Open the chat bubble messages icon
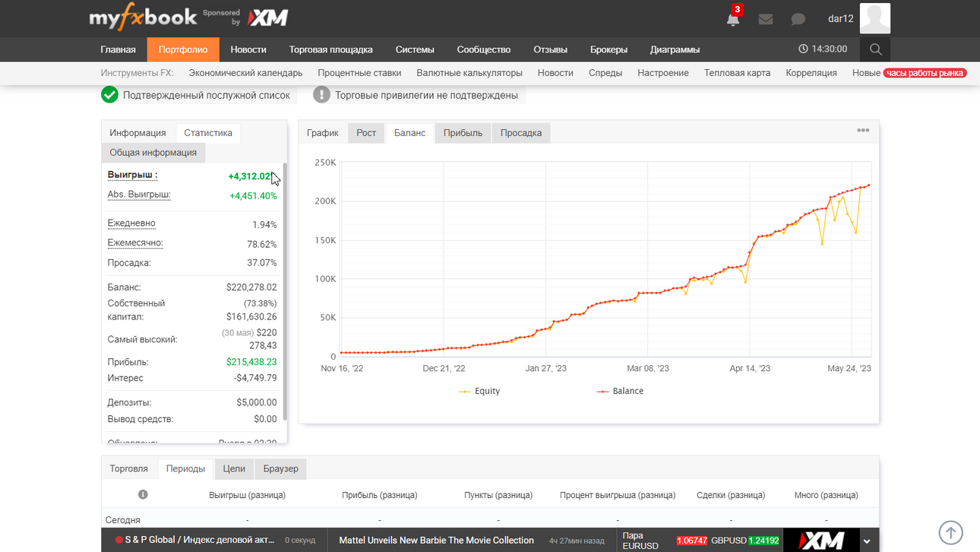980x552 pixels. [x=798, y=19]
